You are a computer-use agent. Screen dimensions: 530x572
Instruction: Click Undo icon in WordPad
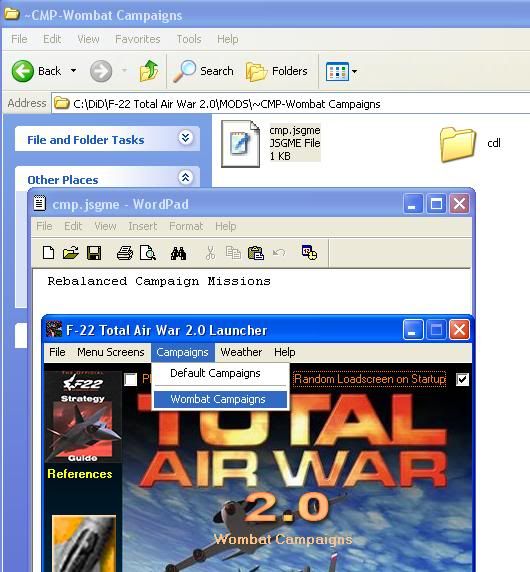(x=279, y=252)
